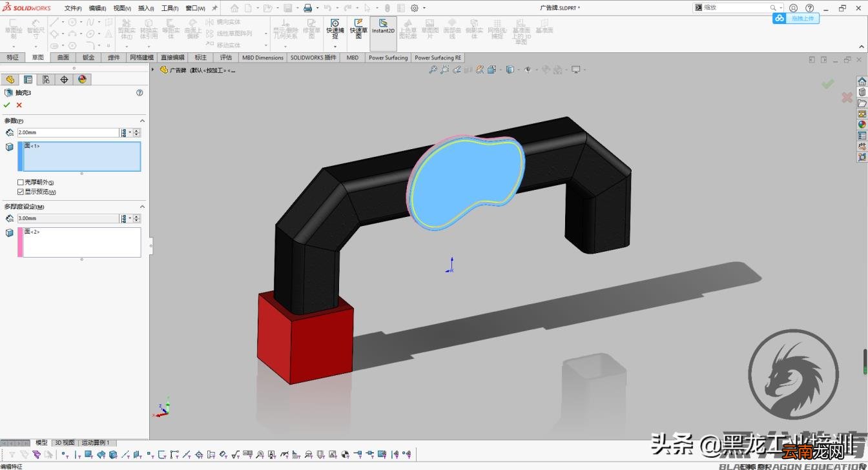Open help for the 抽壳3 property panel
Viewport: 868px width, 470px height.
[139, 93]
